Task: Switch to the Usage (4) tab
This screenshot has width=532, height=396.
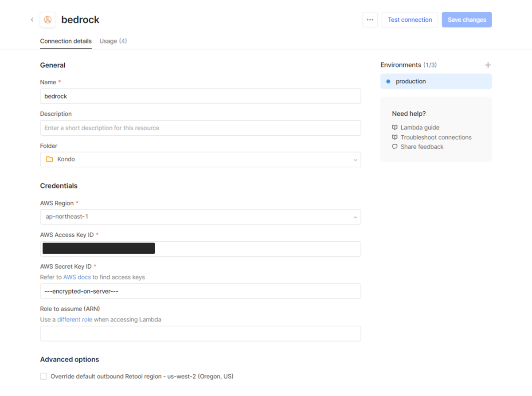Action: tap(113, 41)
